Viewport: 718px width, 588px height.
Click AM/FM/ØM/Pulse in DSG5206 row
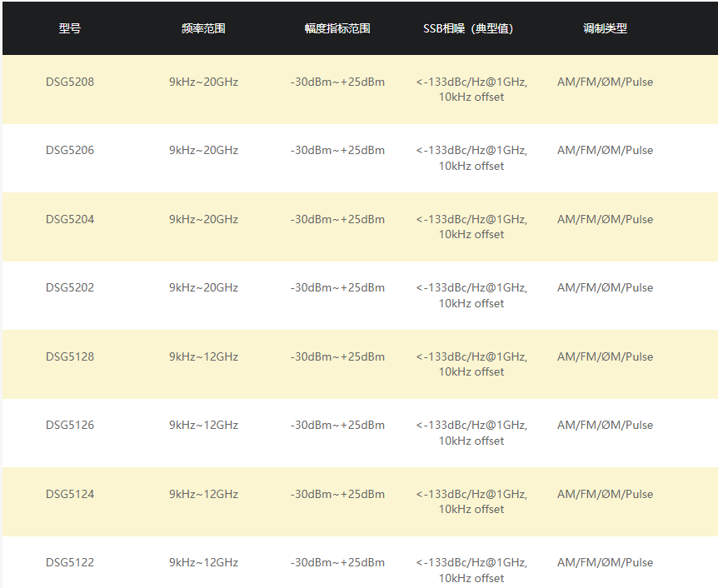click(605, 150)
